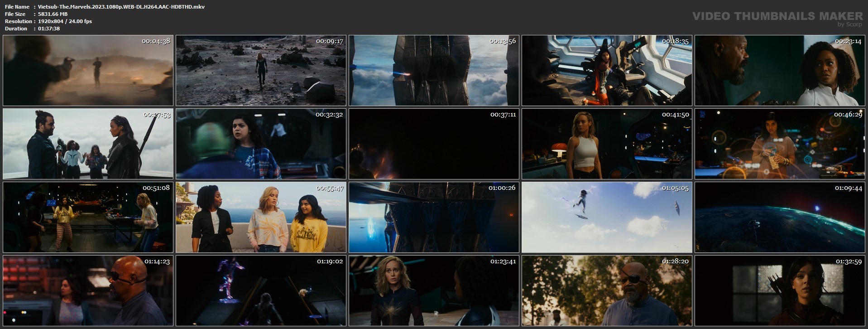Select the frame at 00:09:17
The image size is (868, 329).
coord(261,71)
